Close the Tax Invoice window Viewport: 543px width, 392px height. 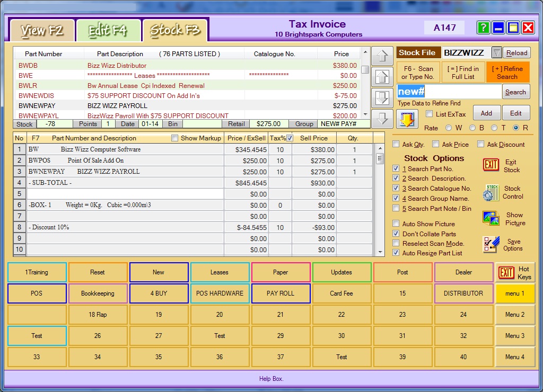528,28
